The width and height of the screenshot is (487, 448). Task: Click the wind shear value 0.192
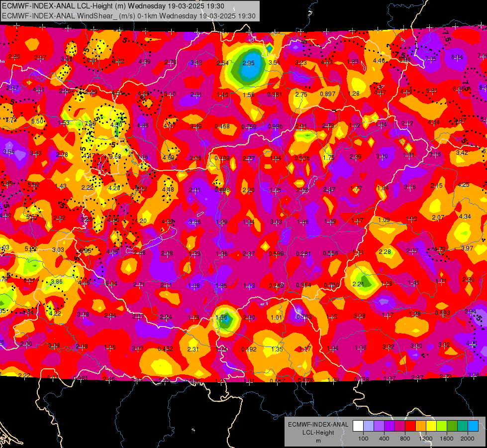click(x=249, y=349)
